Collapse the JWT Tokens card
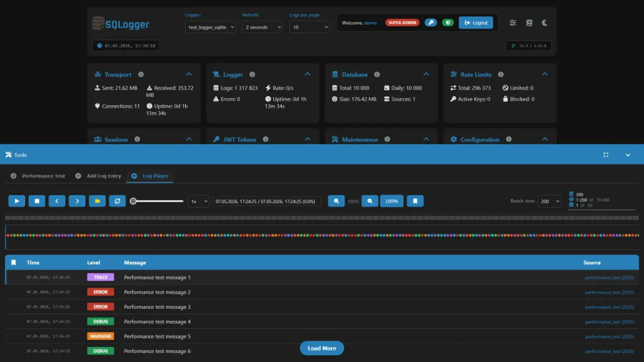This screenshot has width=644, height=362. click(x=308, y=139)
